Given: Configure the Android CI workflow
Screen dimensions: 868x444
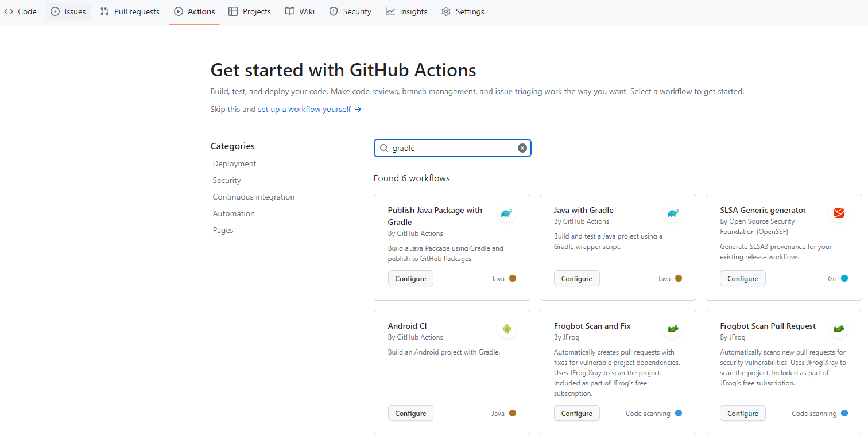Looking at the screenshot, I should tap(410, 413).
